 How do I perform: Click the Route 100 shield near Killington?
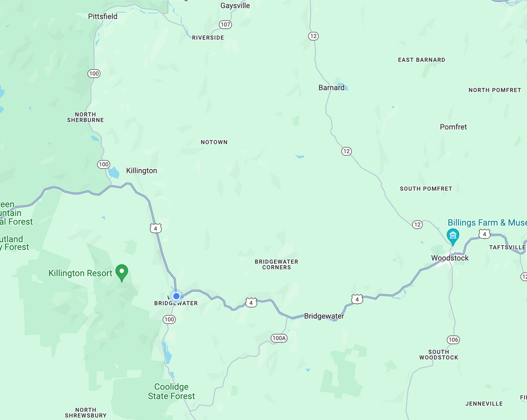pos(103,164)
